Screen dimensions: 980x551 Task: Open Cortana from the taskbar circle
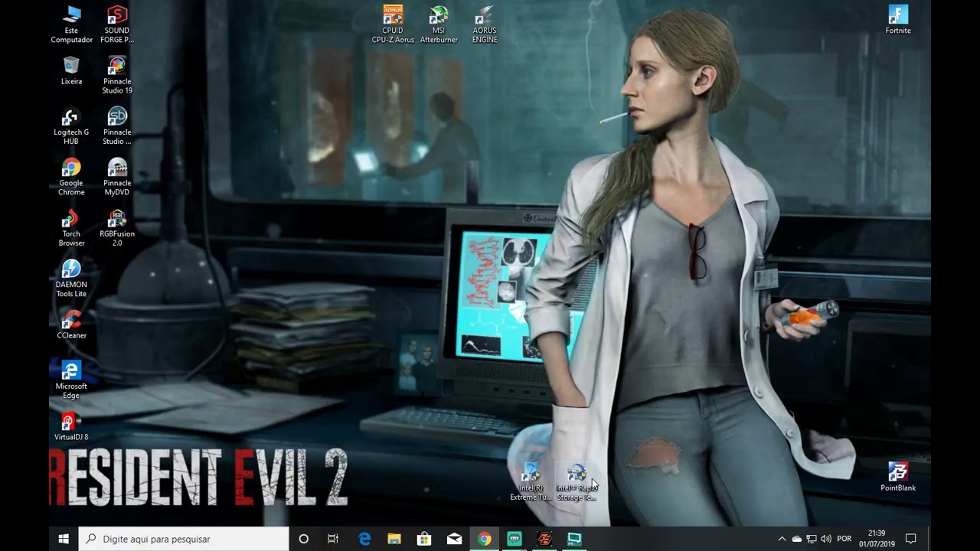pos(303,539)
